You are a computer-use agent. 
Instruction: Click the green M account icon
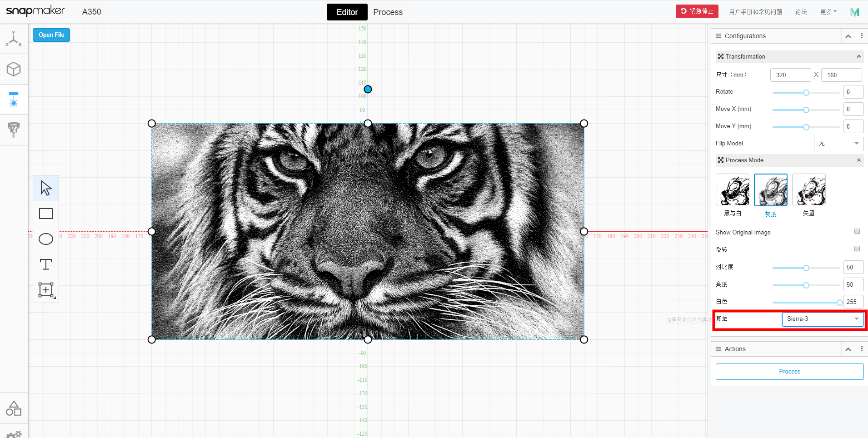855,12
